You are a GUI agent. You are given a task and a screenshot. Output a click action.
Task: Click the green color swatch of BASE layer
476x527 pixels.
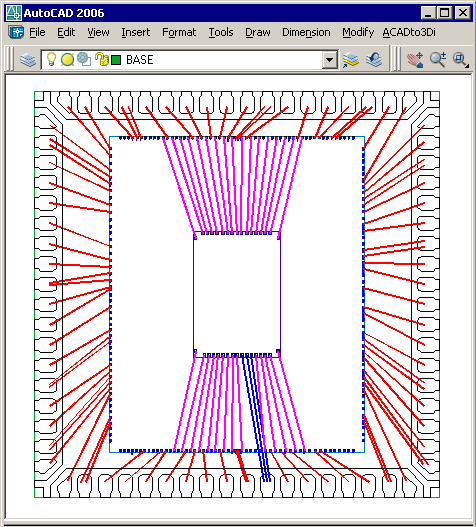pos(116,60)
